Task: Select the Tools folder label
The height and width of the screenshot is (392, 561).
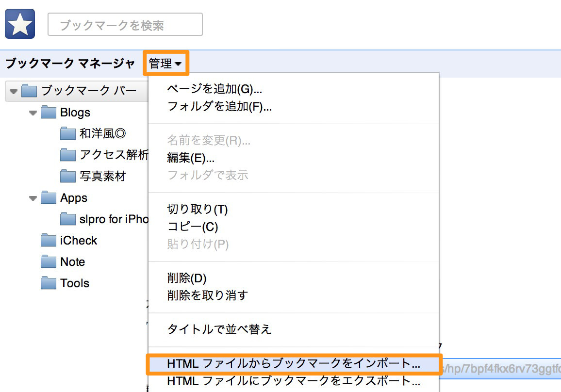Action: click(x=75, y=283)
